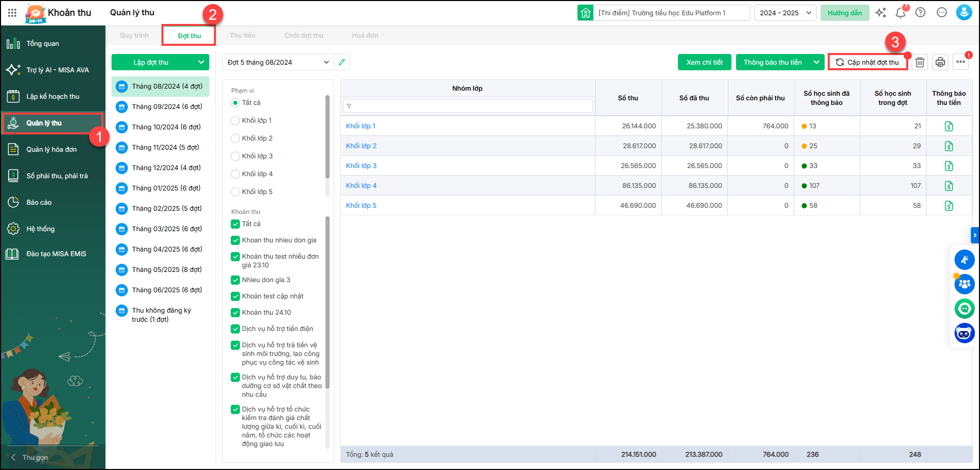Screen dimensions: 980x470
Task: Open payment notice icon for Khối lớp 1
Action: 949,126
